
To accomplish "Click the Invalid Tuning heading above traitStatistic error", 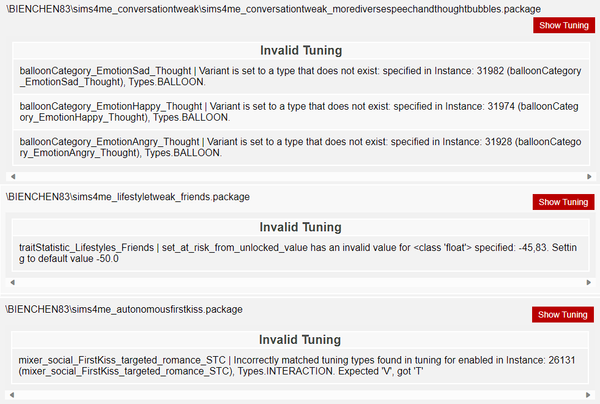I will (300, 225).
